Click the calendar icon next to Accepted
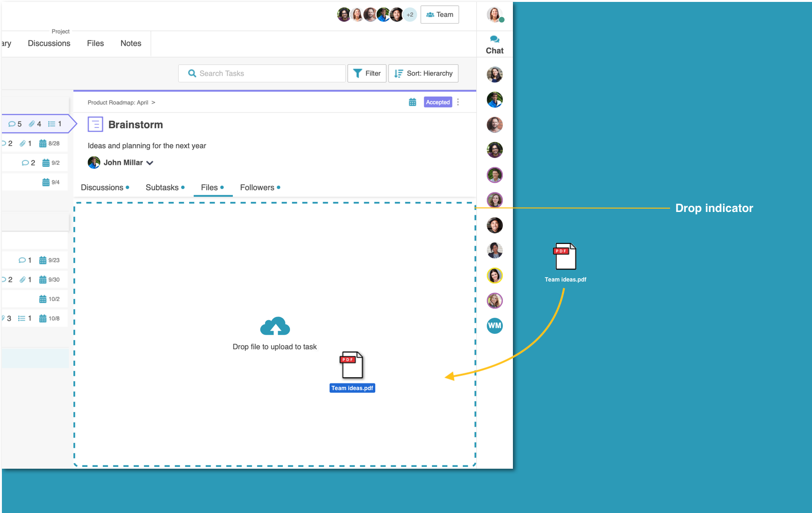Screen dimensions: 812x513 (x=412, y=102)
